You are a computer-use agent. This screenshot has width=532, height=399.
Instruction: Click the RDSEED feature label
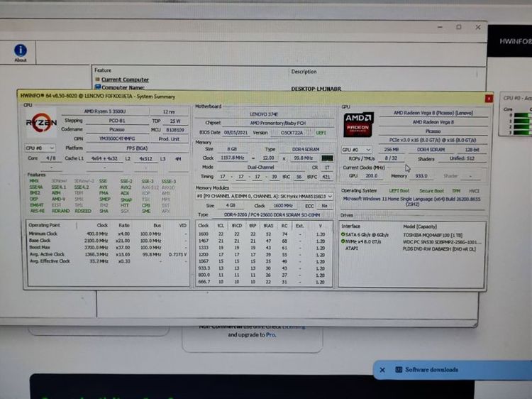(x=83, y=211)
